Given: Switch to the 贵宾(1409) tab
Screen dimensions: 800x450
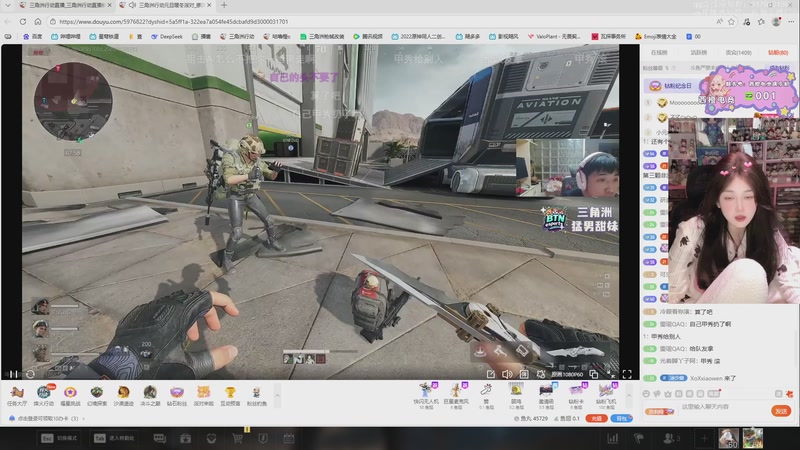Looking at the screenshot, I should 738,53.
